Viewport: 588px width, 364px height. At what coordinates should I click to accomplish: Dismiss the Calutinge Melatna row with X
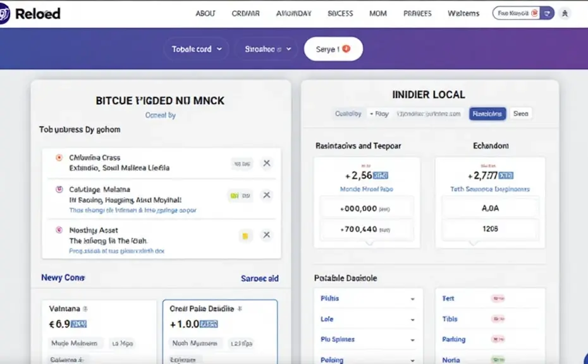[x=267, y=195]
